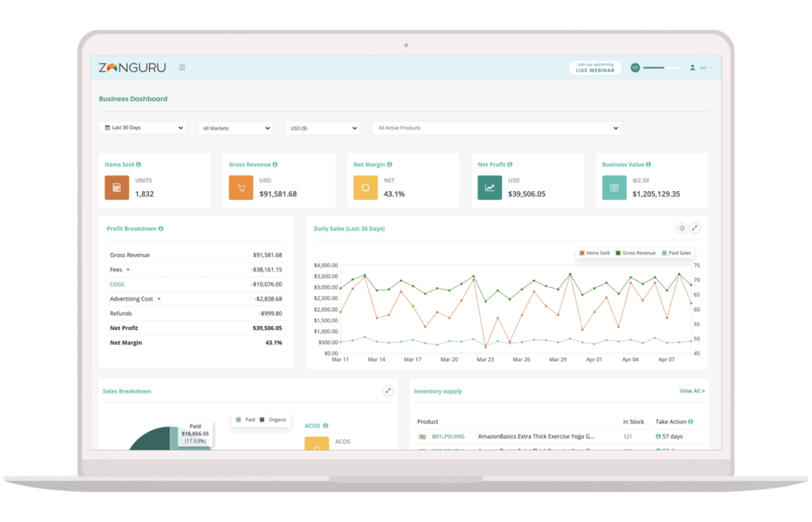Click the Gross Revenue shopping cart icon
The height and width of the screenshot is (522, 812).
[x=241, y=187]
